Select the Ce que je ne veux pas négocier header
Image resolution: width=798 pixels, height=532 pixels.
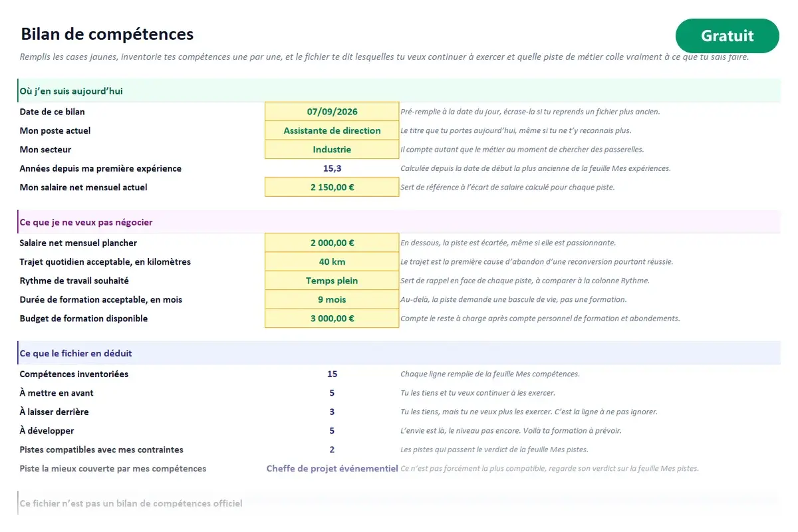(399, 222)
